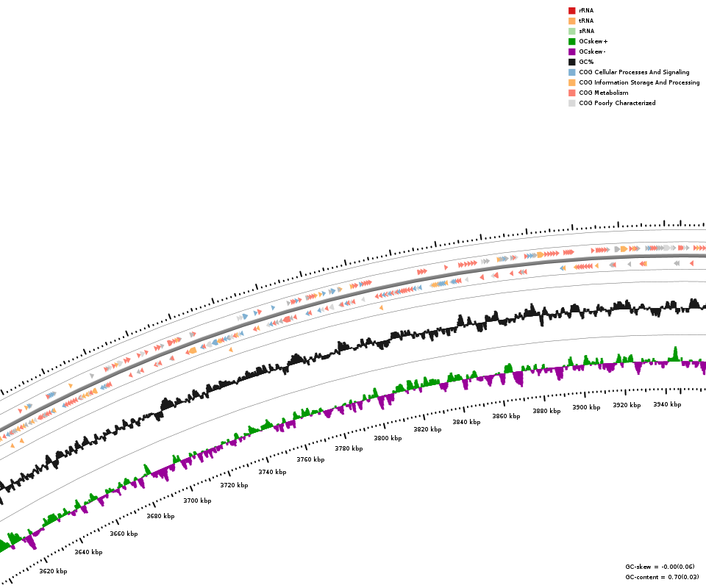Click the GC% legend label
The height and width of the screenshot is (588, 706).
pyautogui.click(x=586, y=62)
